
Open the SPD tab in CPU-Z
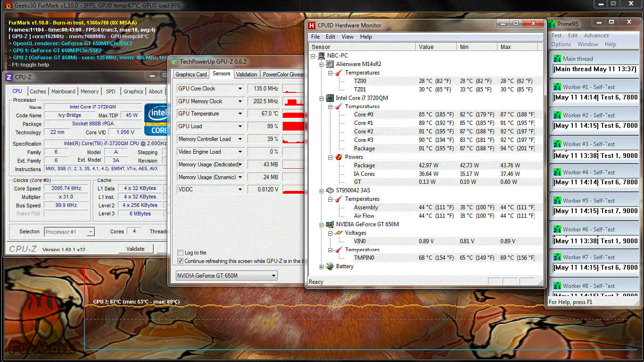pos(110,91)
